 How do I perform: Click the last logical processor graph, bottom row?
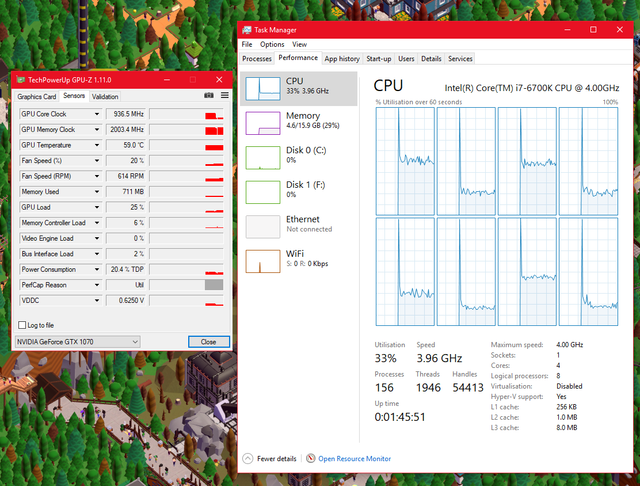588,271
